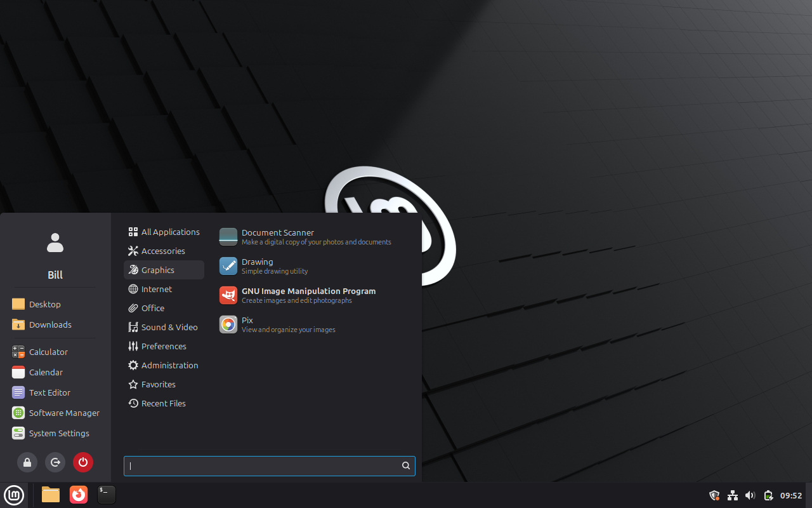Switch to the Internet category
812x508 pixels.
tap(157, 289)
